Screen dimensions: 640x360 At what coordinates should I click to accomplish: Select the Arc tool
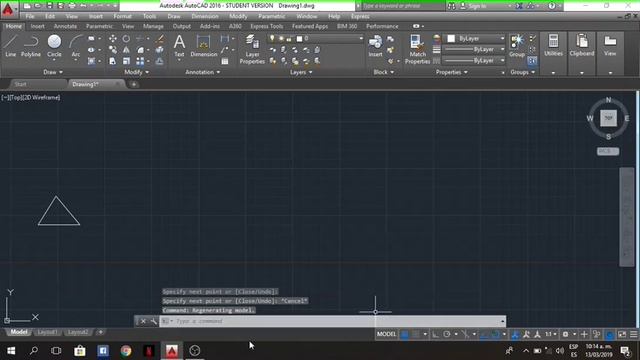(76, 46)
